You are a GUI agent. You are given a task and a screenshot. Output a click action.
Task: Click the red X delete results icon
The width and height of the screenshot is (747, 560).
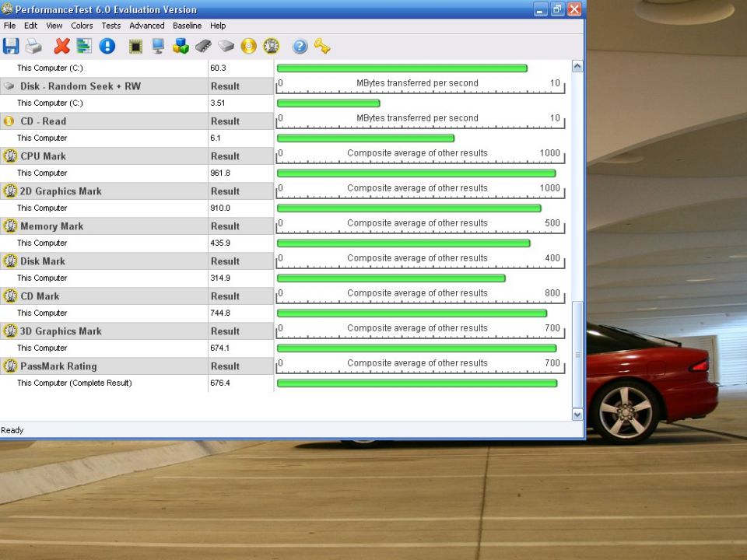click(x=62, y=46)
